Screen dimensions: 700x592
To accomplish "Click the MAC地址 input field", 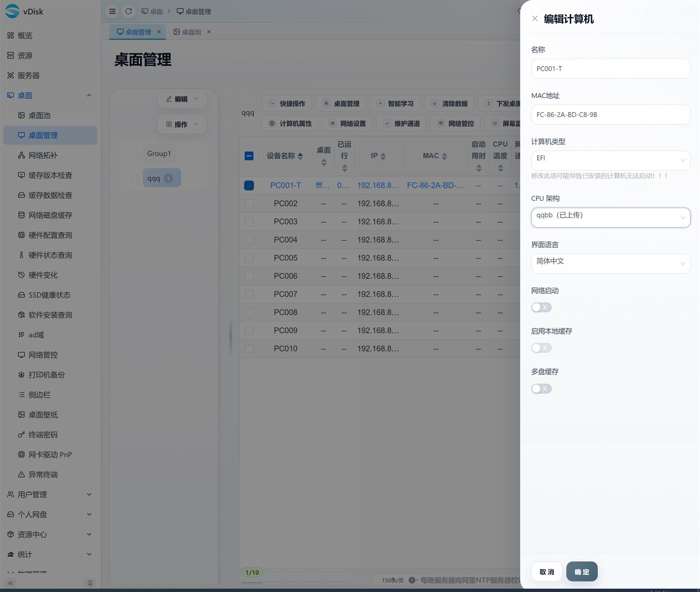I will [610, 114].
